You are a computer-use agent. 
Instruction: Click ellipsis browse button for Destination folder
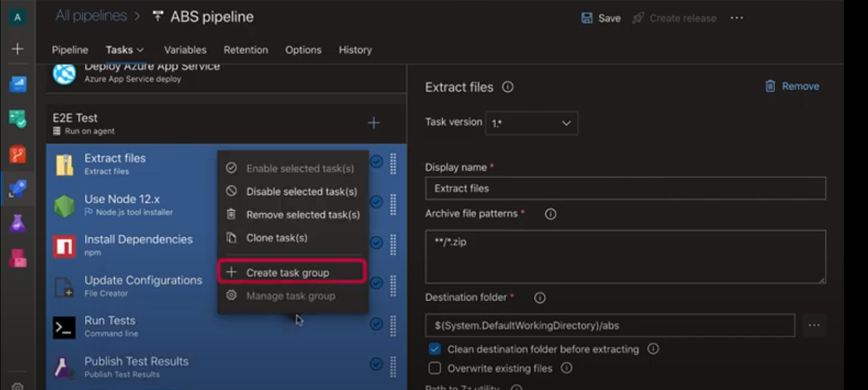(x=814, y=325)
